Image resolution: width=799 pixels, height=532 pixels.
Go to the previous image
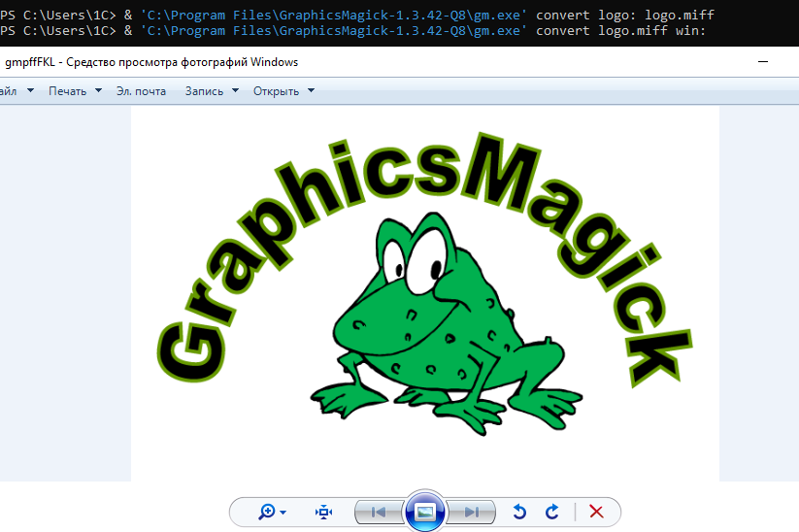point(378,512)
